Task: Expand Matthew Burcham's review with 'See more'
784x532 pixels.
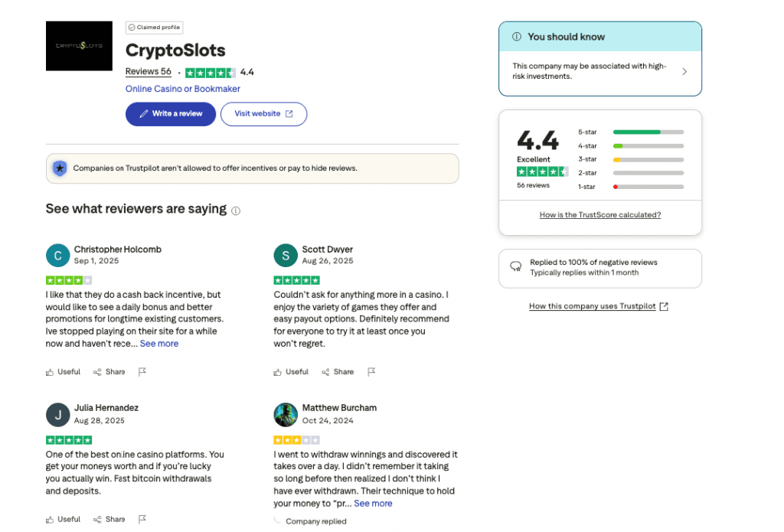Action: (x=373, y=504)
